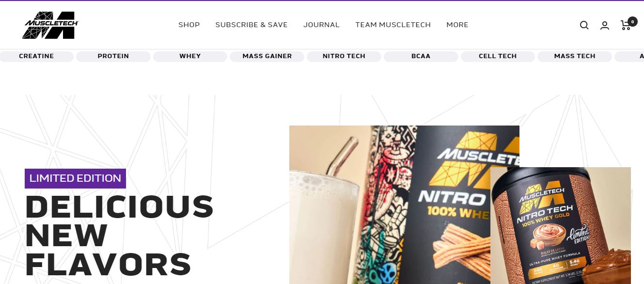Open the search magnifier icon
The width and height of the screenshot is (644, 284).
click(x=584, y=25)
